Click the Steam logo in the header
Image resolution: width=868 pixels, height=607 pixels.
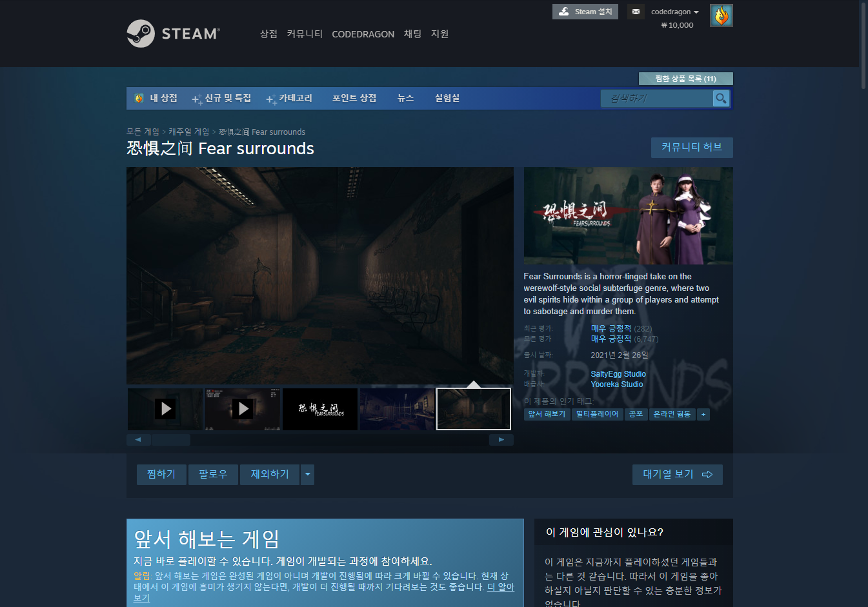(x=174, y=34)
